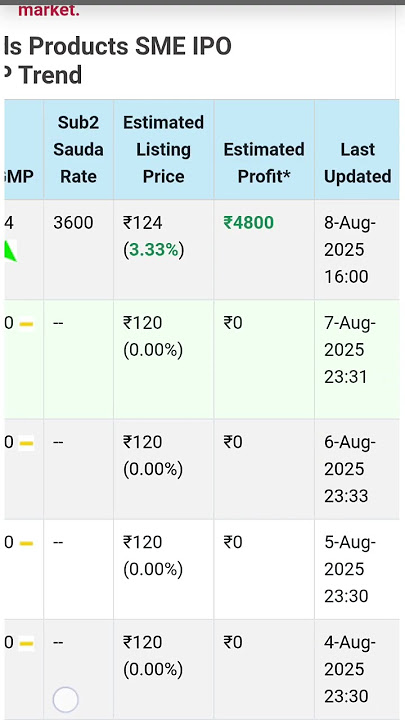Click the 7-Aug-2025 23:31 timestamp cell

coord(350,350)
